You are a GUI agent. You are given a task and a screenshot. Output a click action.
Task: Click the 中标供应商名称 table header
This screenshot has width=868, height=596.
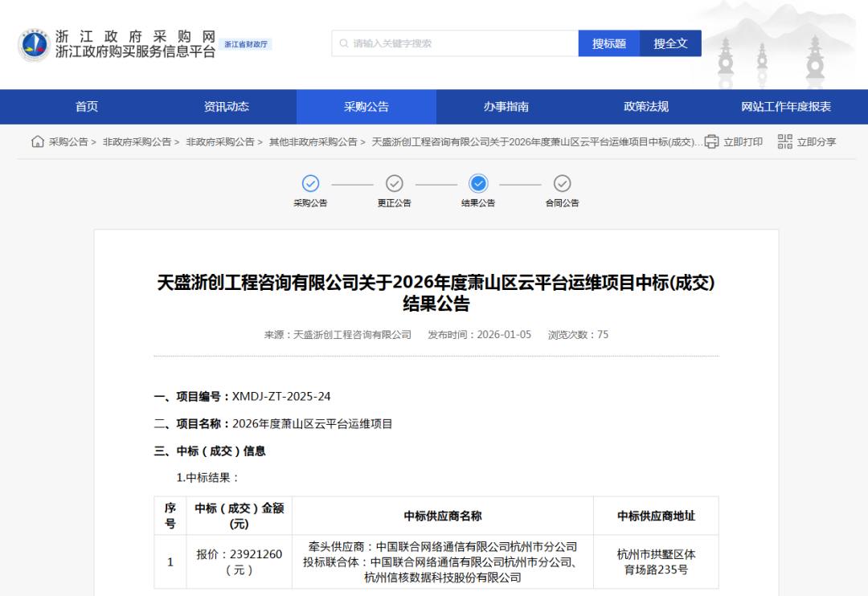click(443, 516)
